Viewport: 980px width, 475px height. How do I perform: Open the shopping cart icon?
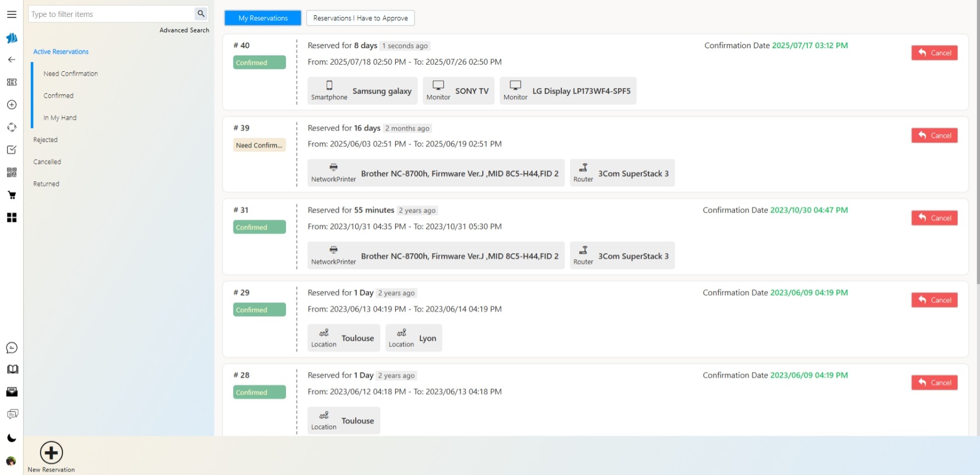click(12, 195)
